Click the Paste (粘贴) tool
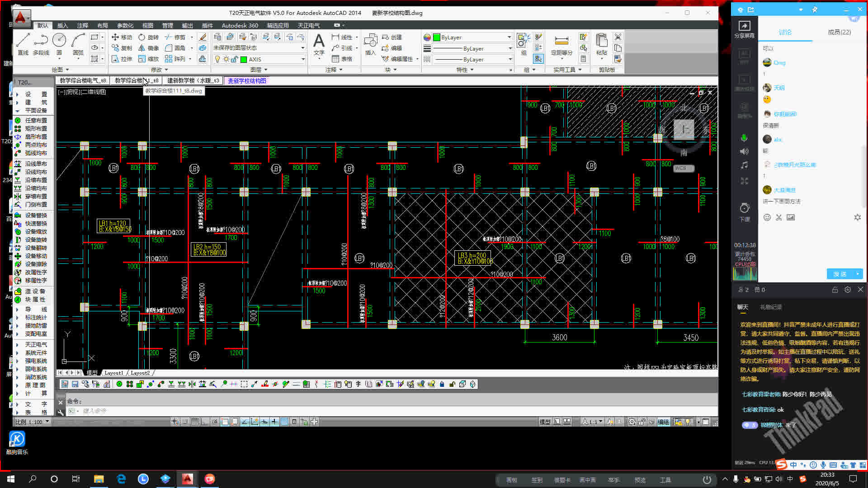 point(601,44)
